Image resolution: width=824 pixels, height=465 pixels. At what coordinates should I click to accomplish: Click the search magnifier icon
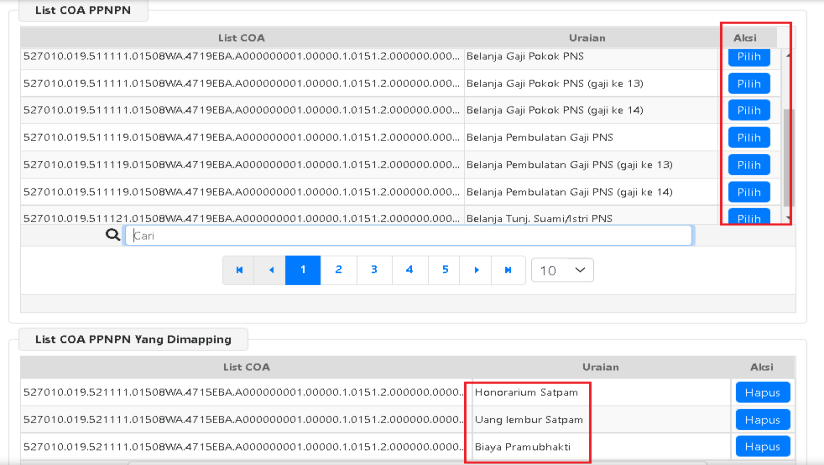[112, 235]
